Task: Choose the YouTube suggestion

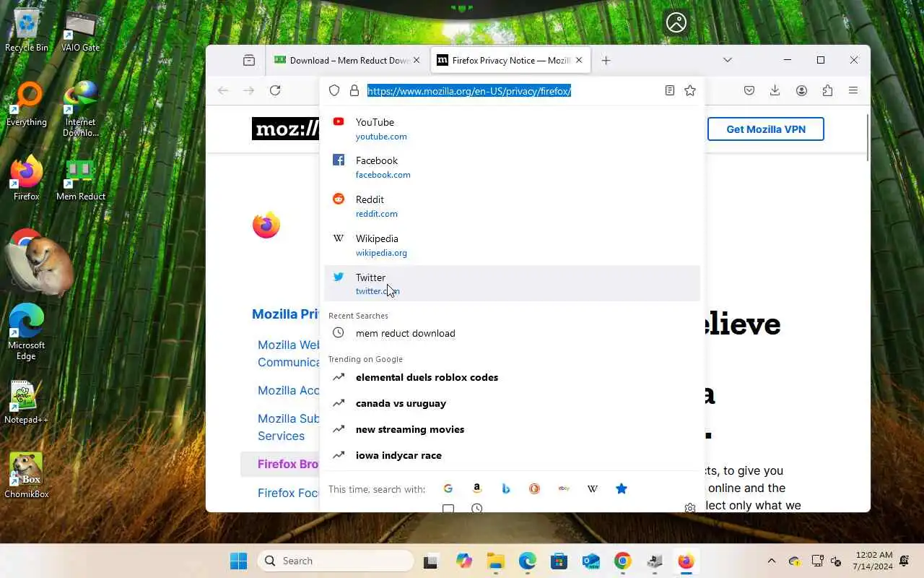Action: click(512, 129)
